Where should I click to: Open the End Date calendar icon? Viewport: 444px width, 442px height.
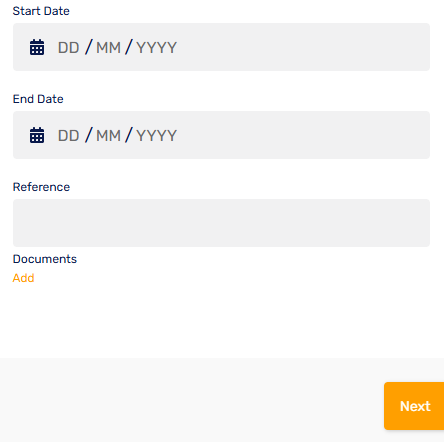point(37,135)
